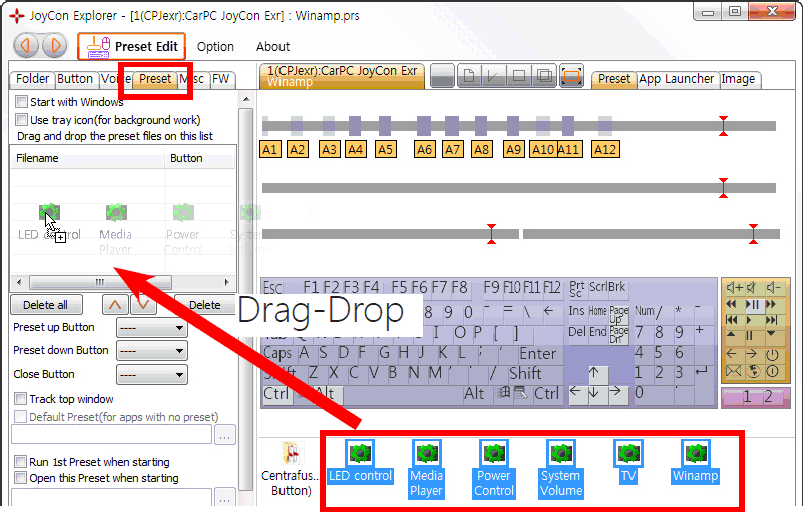Select the A12 button marker
803x512 pixels.
(605, 150)
